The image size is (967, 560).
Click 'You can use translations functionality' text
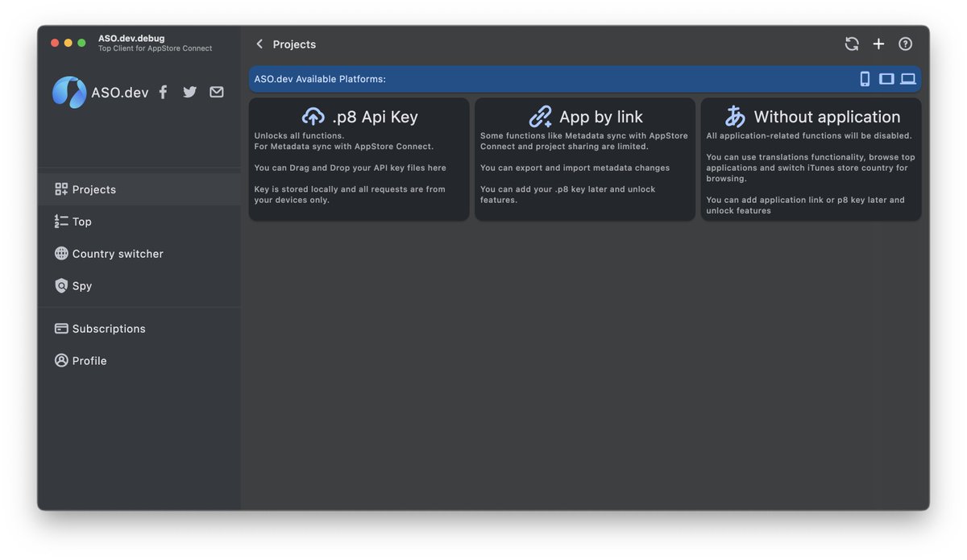[x=811, y=168]
